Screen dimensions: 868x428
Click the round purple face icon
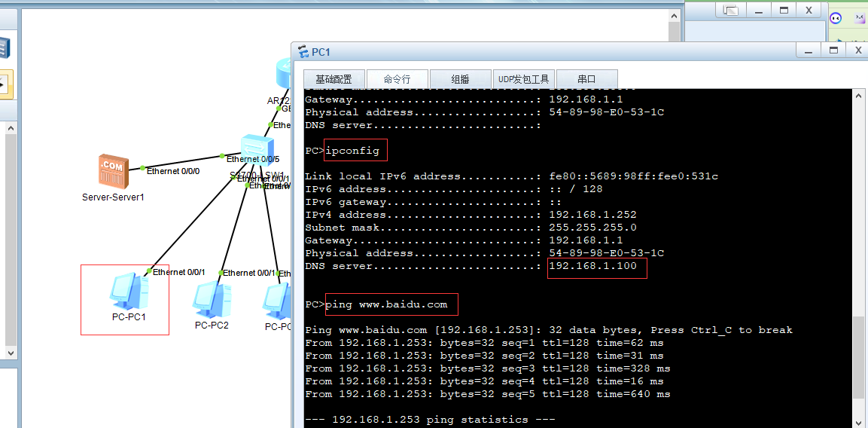click(x=836, y=18)
